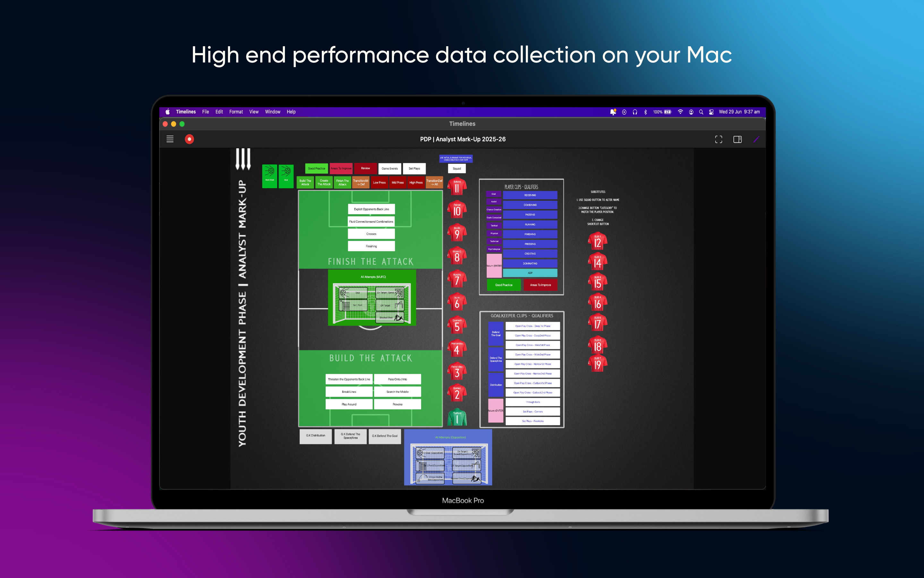Click the top Good Practice button
The image size is (924, 578).
[317, 169]
